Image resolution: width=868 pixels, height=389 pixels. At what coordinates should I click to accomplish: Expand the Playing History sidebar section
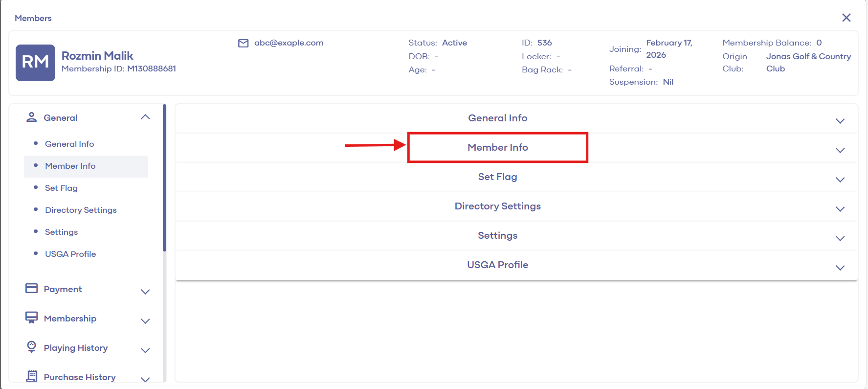coord(145,350)
